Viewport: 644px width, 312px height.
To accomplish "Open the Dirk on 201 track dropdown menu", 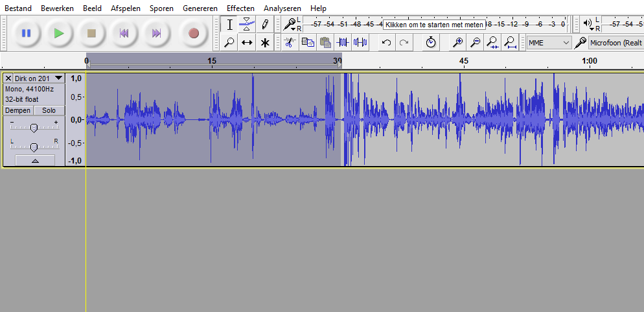I will [x=39, y=78].
